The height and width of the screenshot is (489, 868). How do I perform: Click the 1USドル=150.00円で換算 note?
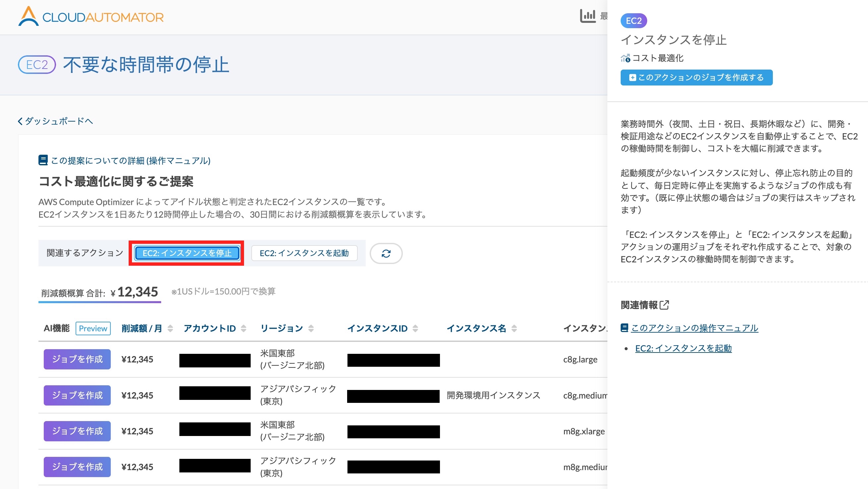click(223, 291)
